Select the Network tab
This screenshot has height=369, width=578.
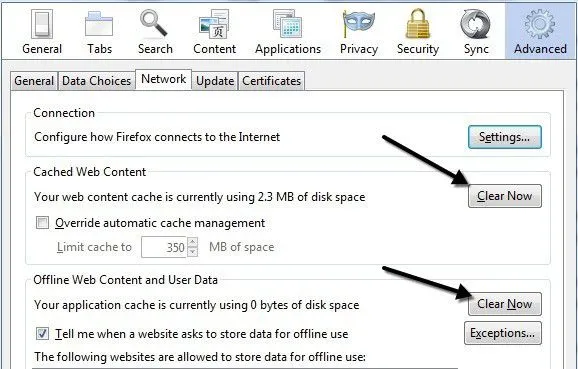click(x=164, y=79)
